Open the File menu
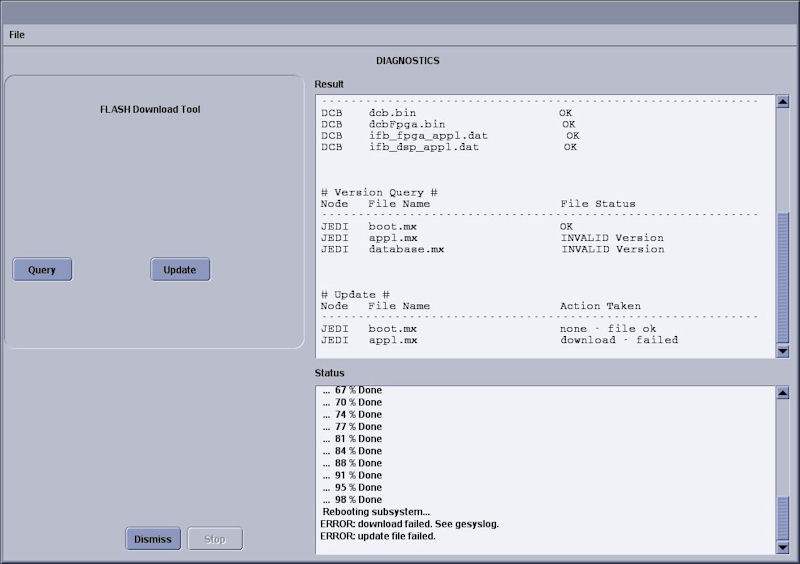 tap(17, 34)
